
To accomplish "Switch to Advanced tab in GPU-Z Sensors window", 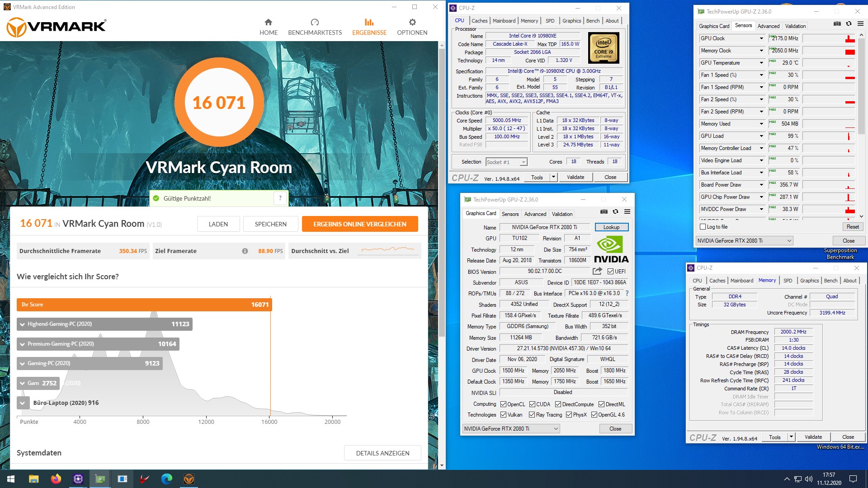I will (x=769, y=26).
